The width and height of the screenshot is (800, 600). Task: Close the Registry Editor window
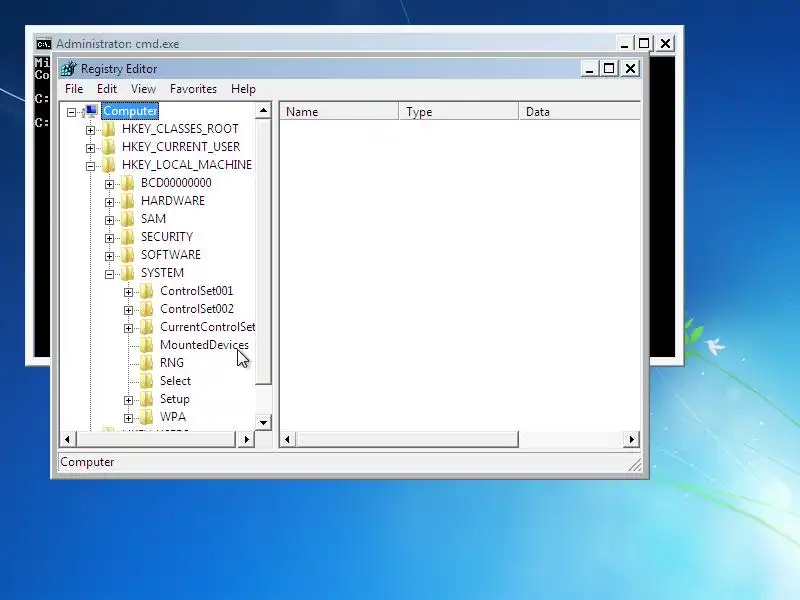631,68
